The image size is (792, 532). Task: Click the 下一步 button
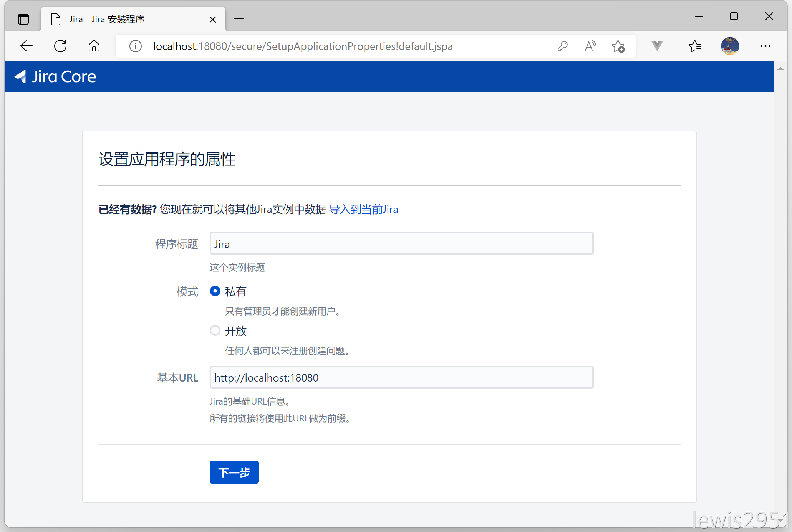coord(234,472)
